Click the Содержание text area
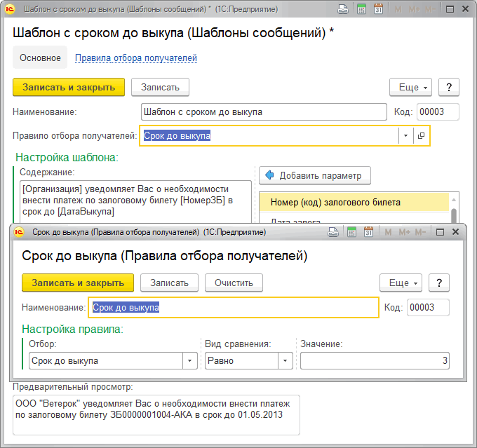477x448 pixels. [x=135, y=202]
